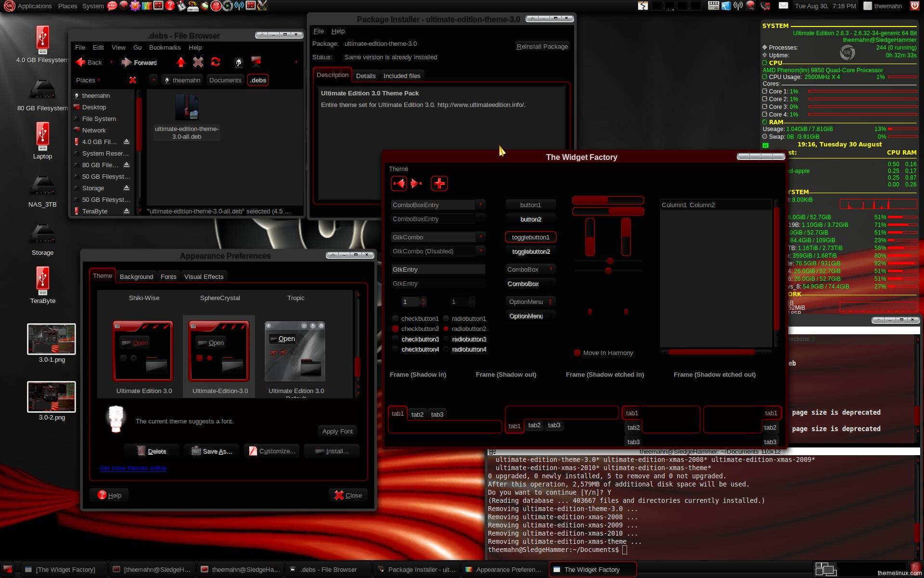Open the Help menu in Package Installer

338,31
